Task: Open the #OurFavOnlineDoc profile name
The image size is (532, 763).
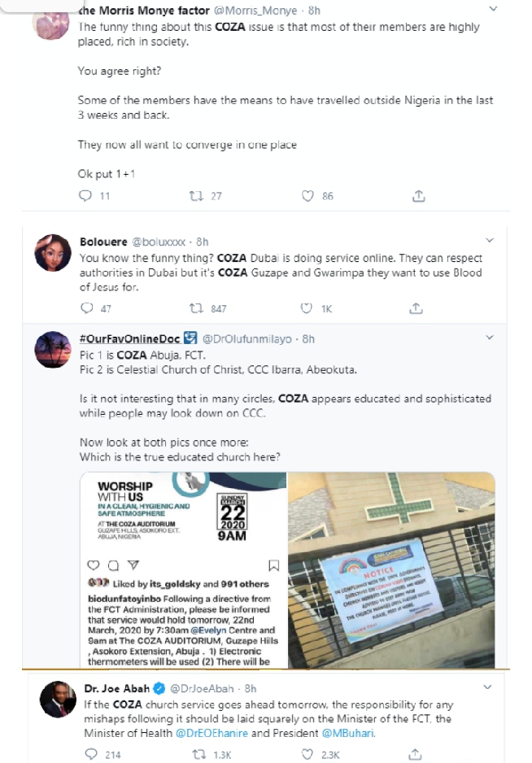Action: coord(130,338)
